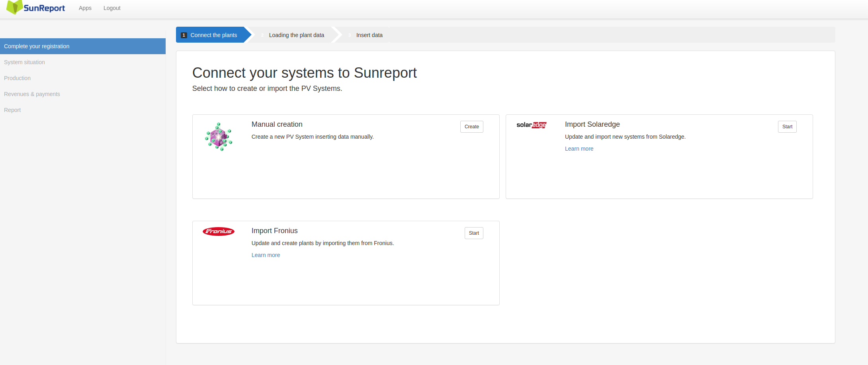
Task: Click 'Update and create plants' Fronius description
Action: [x=323, y=243]
